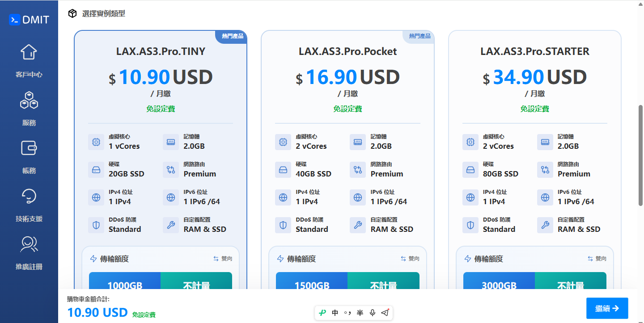Click the DMIT logo in the sidebar
Viewport: 644px width, 323px height.
click(x=29, y=20)
